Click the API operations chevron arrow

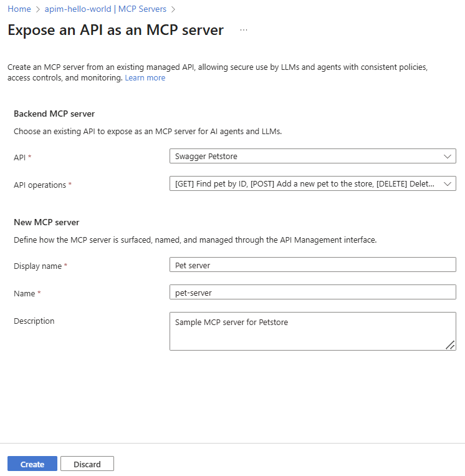(447, 184)
